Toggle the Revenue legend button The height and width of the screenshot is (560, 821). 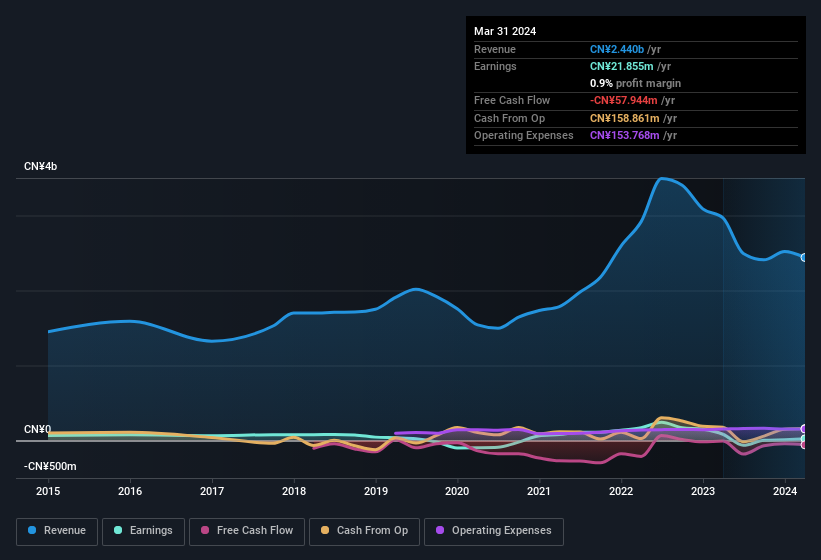pos(57,531)
